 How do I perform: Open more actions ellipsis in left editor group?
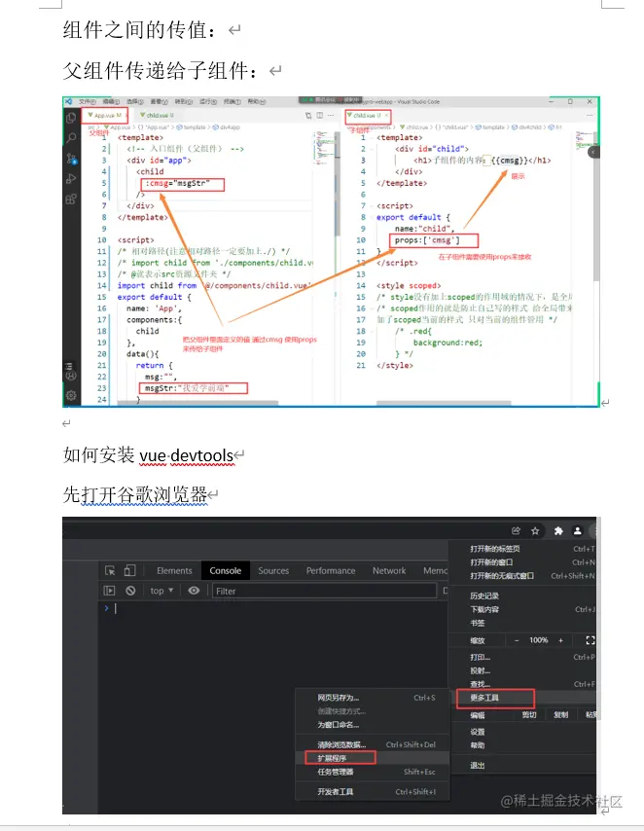click(x=332, y=115)
